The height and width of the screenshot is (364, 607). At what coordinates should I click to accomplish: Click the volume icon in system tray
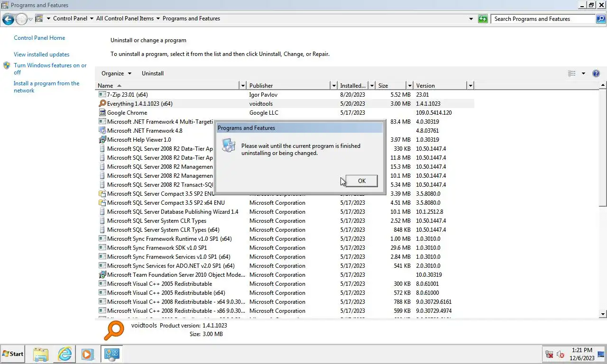pos(560,355)
